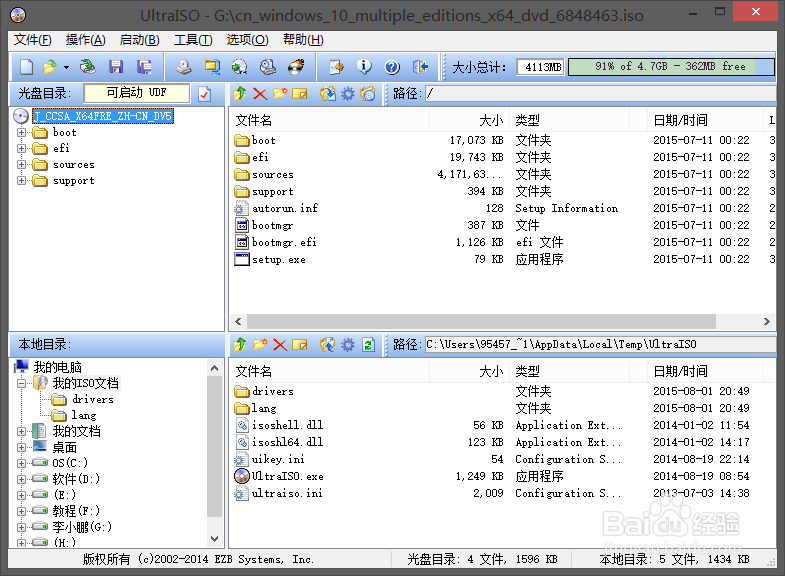Screen dimensions: 785x576
Task: Click the Exit door icon in toolbar
Action: [x=420, y=67]
